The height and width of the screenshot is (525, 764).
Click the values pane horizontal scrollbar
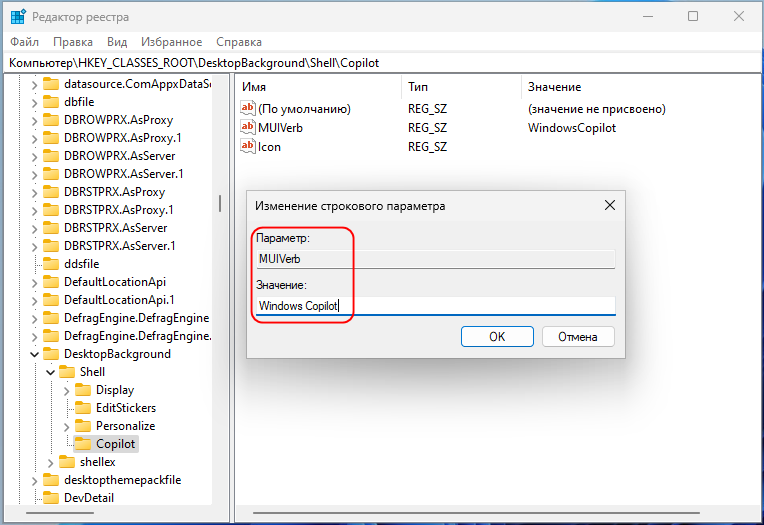(x=476, y=513)
